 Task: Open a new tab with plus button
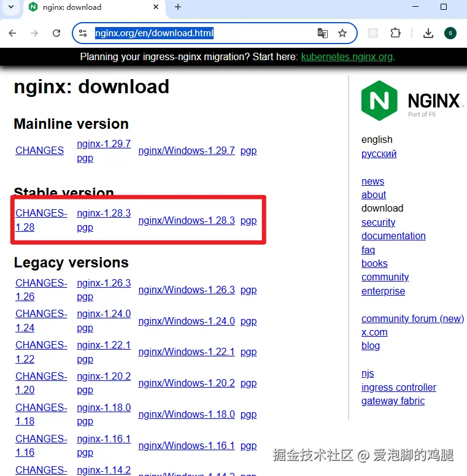point(178,7)
